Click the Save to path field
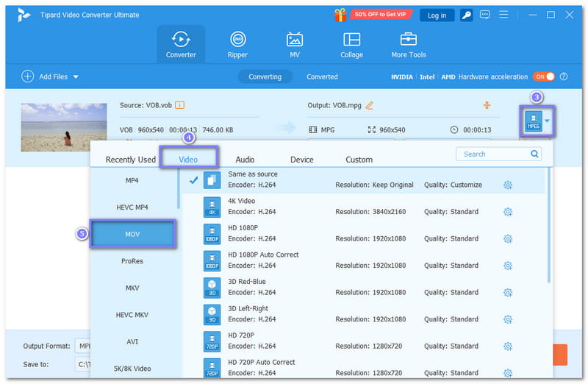 click(82, 364)
